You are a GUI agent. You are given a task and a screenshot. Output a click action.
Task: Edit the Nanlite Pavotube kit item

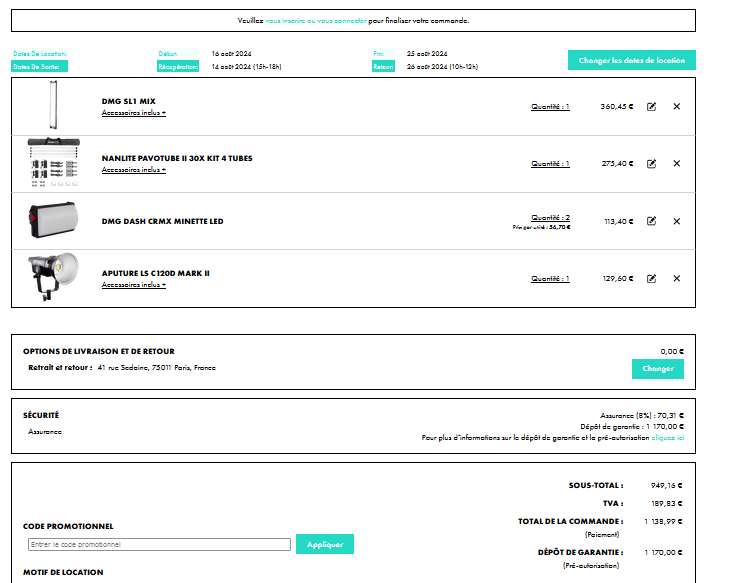651,163
